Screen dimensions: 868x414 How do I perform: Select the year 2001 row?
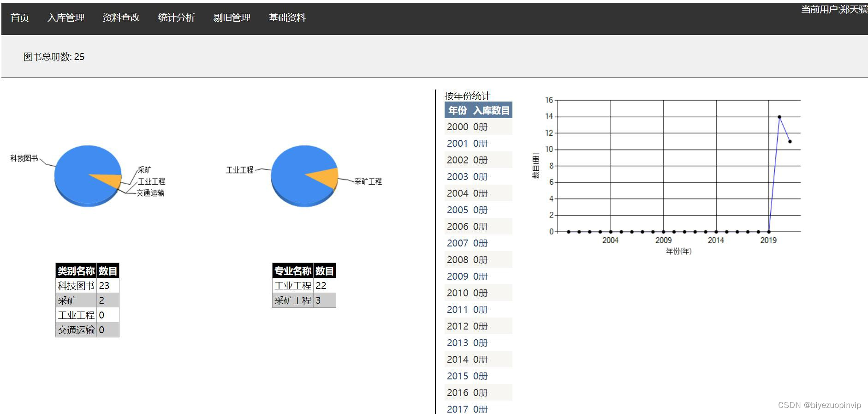click(478, 144)
